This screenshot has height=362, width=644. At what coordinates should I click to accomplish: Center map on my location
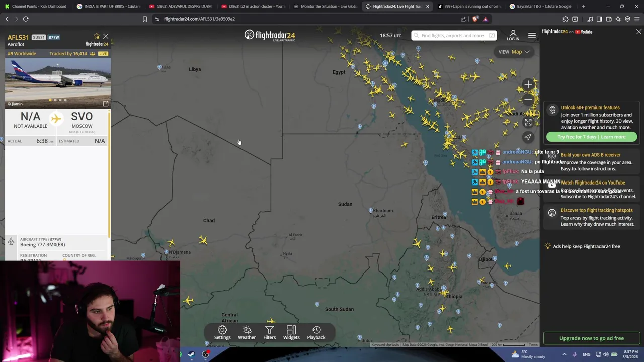528,137
